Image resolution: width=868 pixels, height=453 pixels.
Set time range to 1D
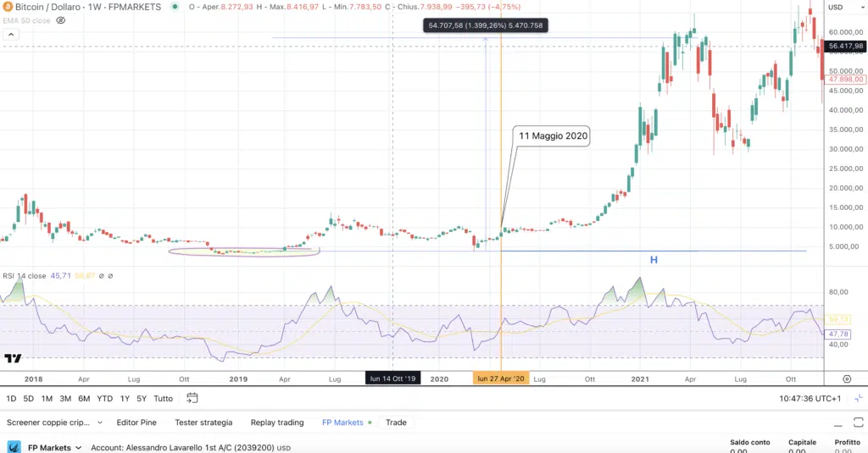[11, 398]
